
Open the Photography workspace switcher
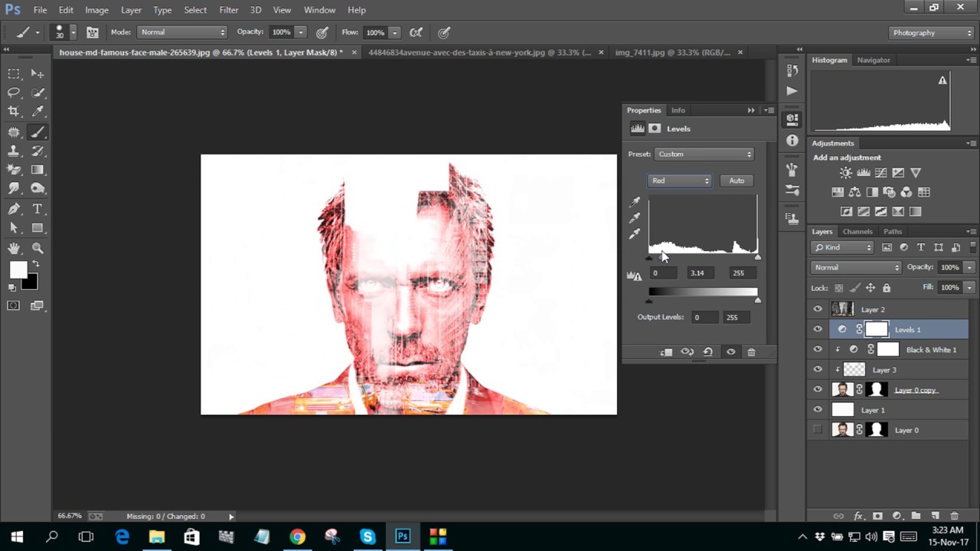pyautogui.click(x=931, y=33)
